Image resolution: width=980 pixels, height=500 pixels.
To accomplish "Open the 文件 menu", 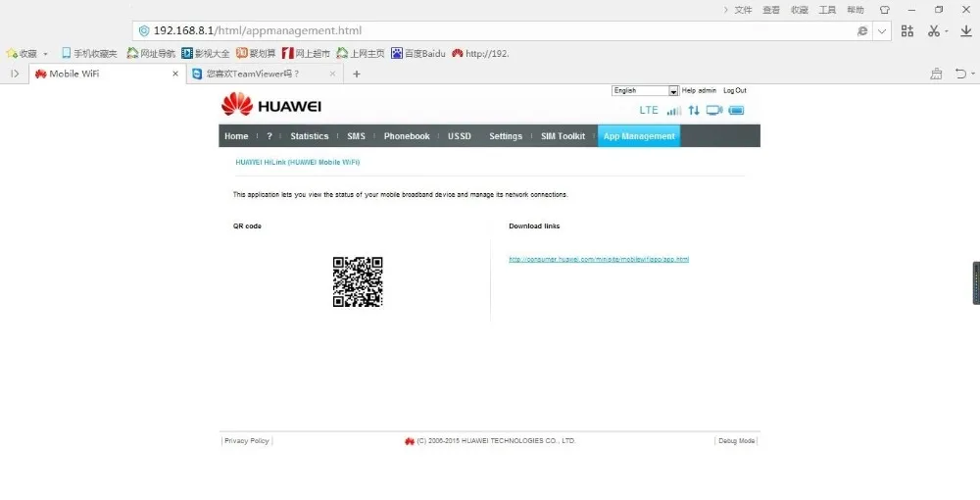I will tap(743, 10).
